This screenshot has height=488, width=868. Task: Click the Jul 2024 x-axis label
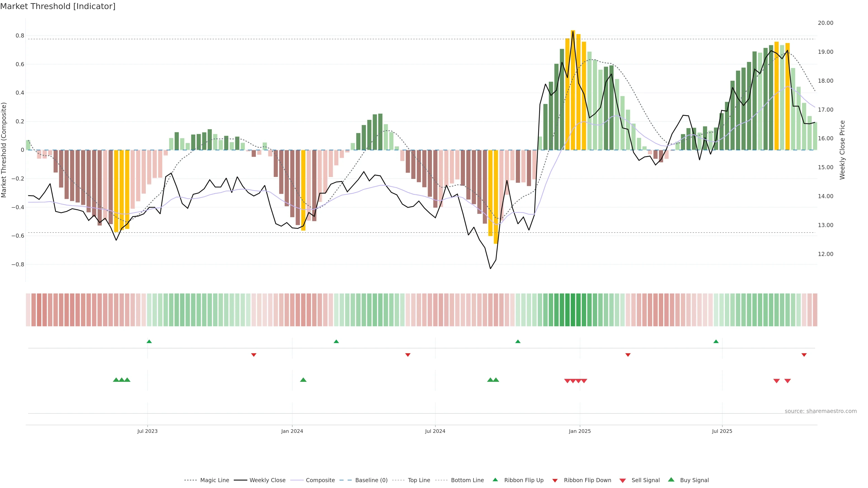click(435, 431)
